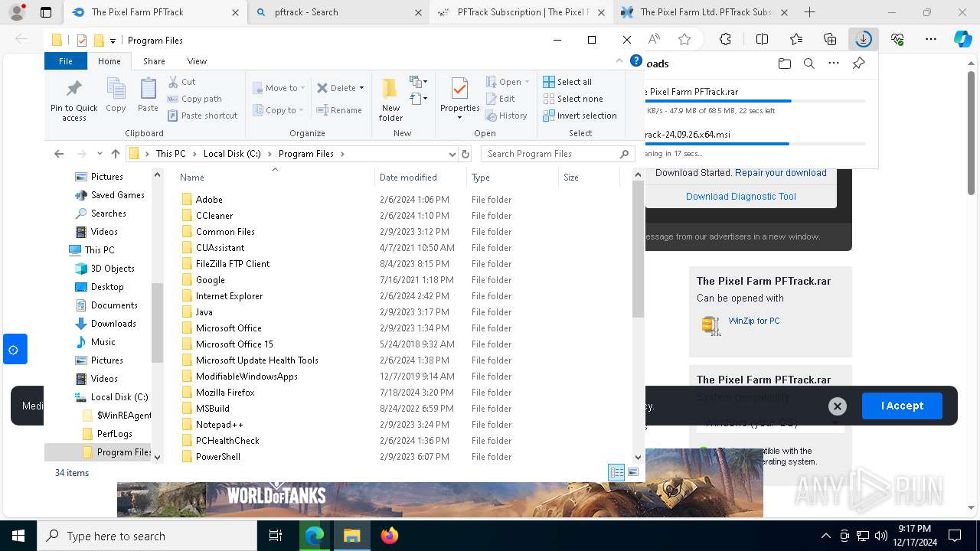Image resolution: width=980 pixels, height=551 pixels.
Task: Click Select all in ribbon
Action: point(567,82)
